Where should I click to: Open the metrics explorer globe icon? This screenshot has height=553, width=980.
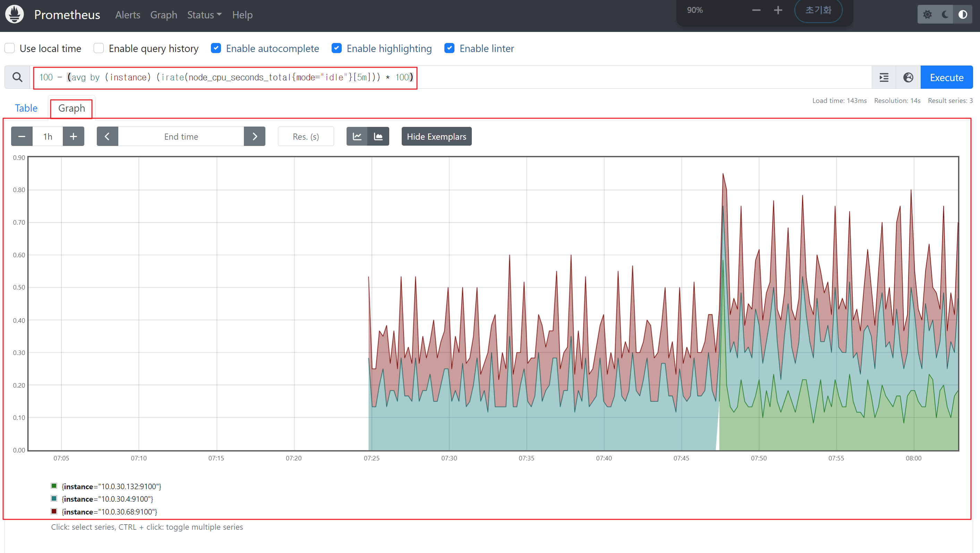pyautogui.click(x=908, y=78)
